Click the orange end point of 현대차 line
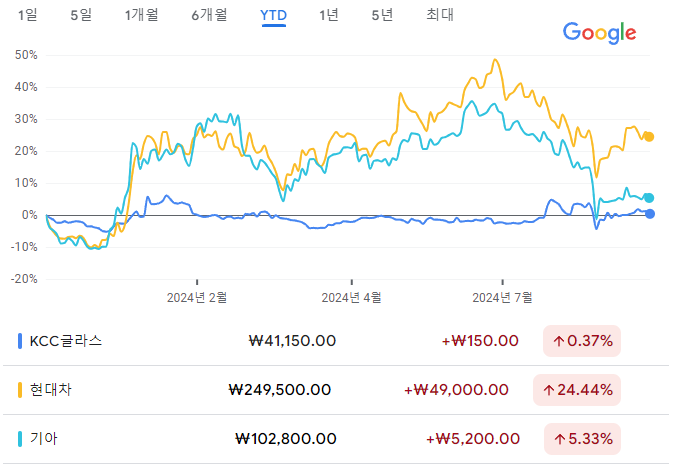Viewport: 679px width, 468px height. point(649,137)
